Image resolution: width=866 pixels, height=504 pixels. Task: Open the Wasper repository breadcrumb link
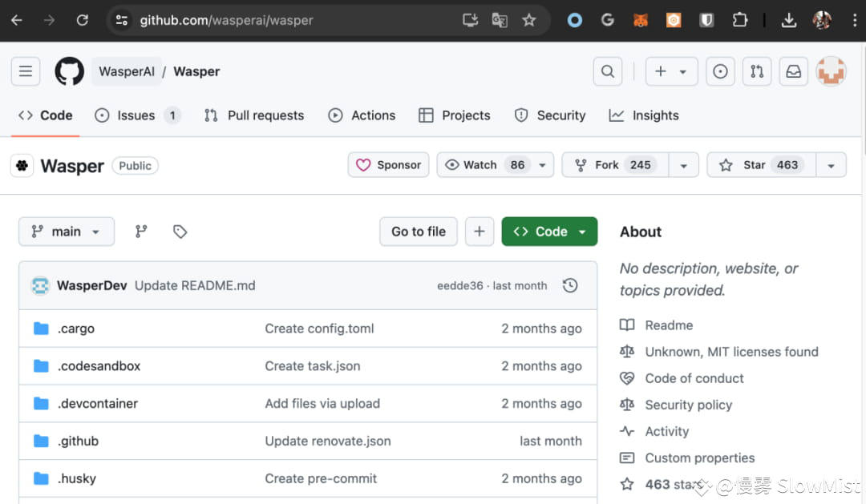click(196, 71)
